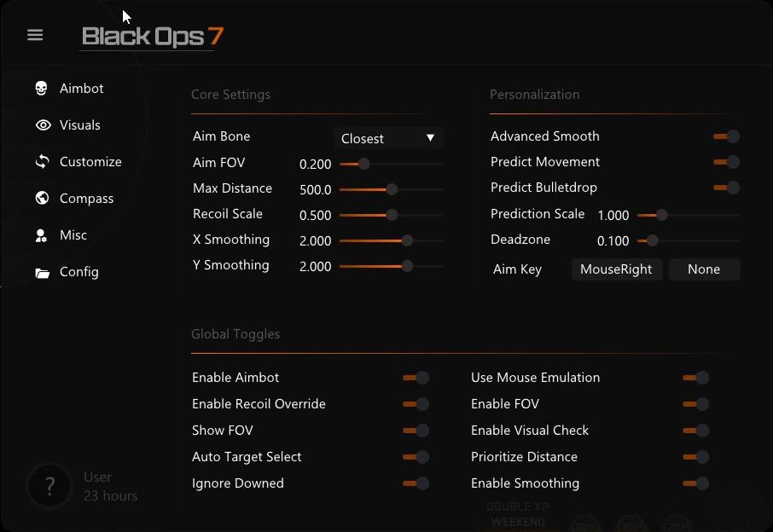The width and height of the screenshot is (773, 532).
Task: Select the Misc people icon
Action: click(43, 234)
